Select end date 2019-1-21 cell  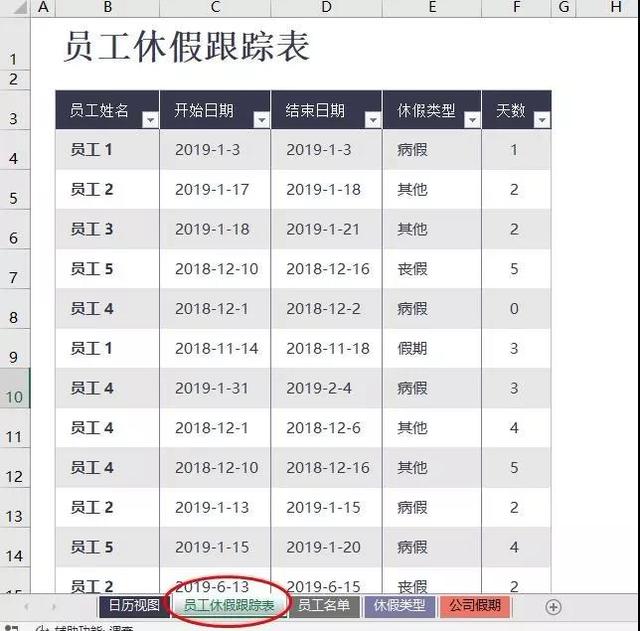[326, 229]
